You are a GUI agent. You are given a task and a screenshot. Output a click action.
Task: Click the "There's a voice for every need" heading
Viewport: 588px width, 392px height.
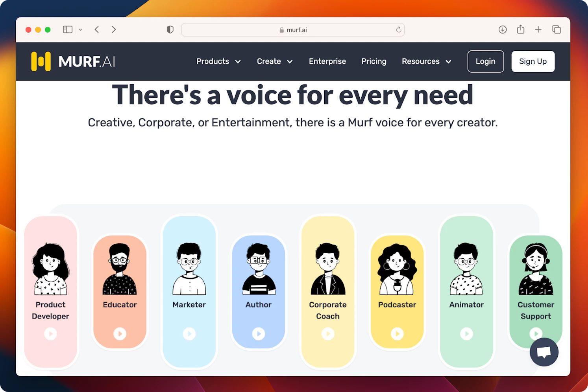pyautogui.click(x=293, y=95)
